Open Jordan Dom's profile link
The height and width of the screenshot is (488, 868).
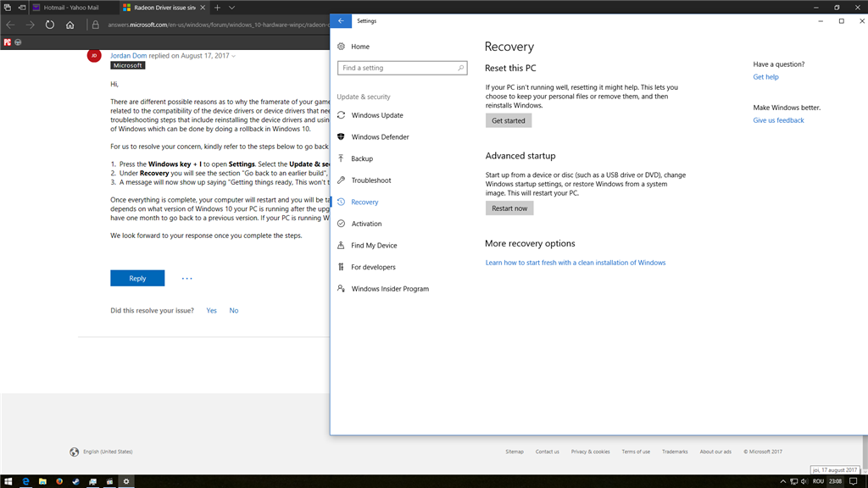(x=129, y=55)
